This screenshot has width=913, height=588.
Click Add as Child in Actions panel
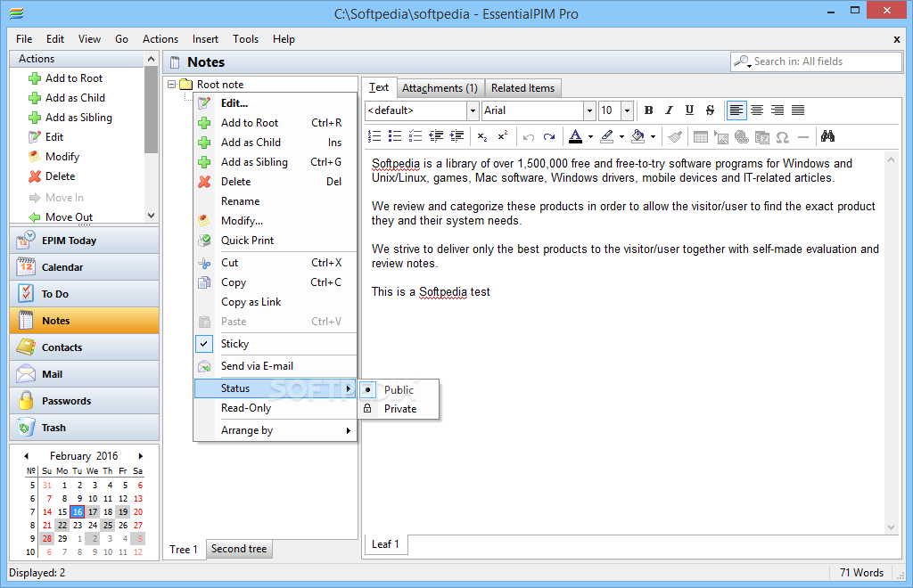click(x=66, y=98)
